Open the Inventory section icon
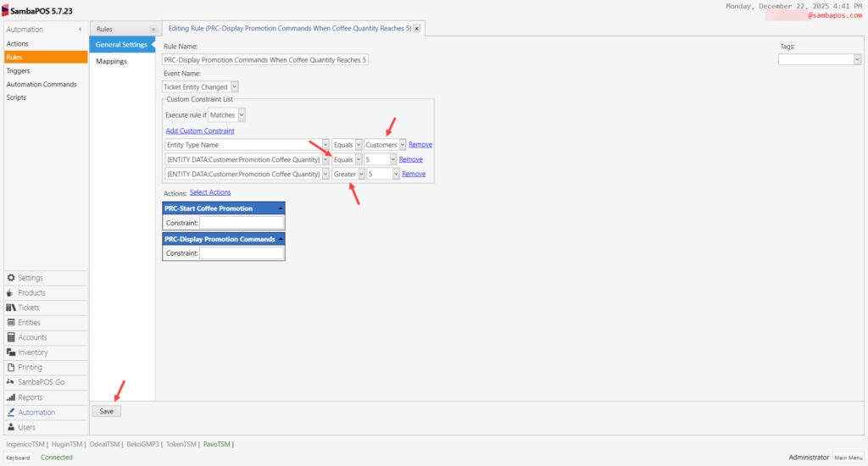The height and width of the screenshot is (466, 868). (11, 352)
